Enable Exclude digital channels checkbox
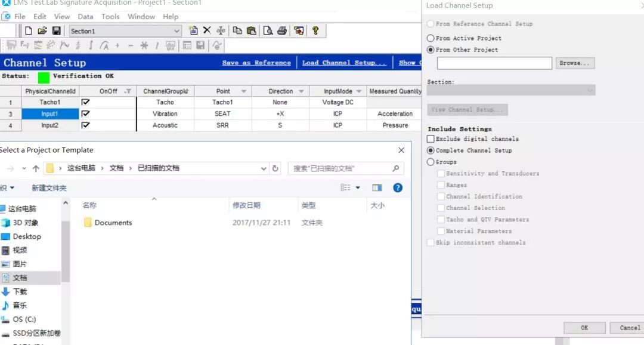This screenshot has width=644, height=345. (x=431, y=138)
